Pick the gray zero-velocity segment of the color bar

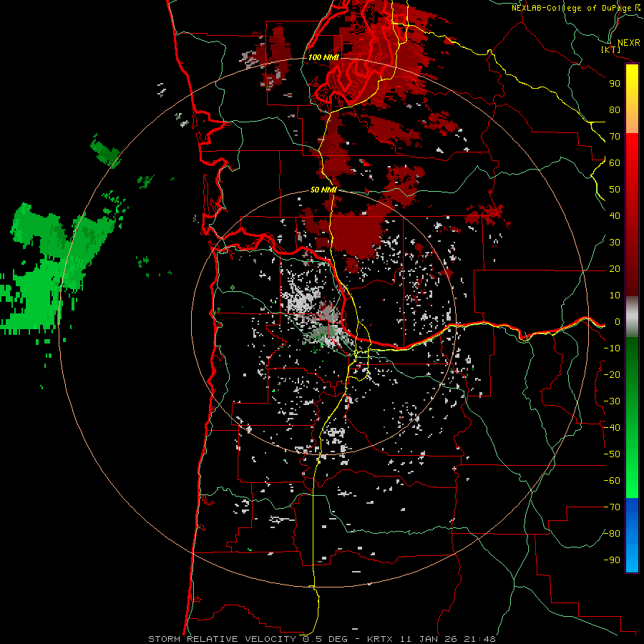tap(632, 317)
